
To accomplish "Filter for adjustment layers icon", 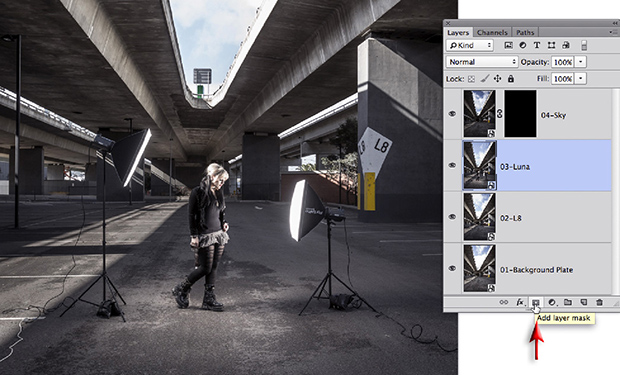I will coord(523,45).
